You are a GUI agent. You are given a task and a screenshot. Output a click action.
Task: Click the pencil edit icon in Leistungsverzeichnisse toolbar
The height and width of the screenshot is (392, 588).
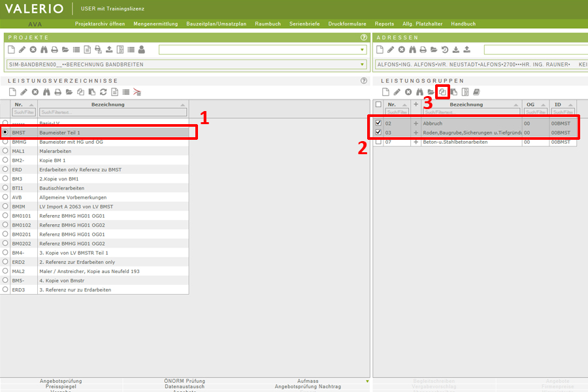pos(24,92)
